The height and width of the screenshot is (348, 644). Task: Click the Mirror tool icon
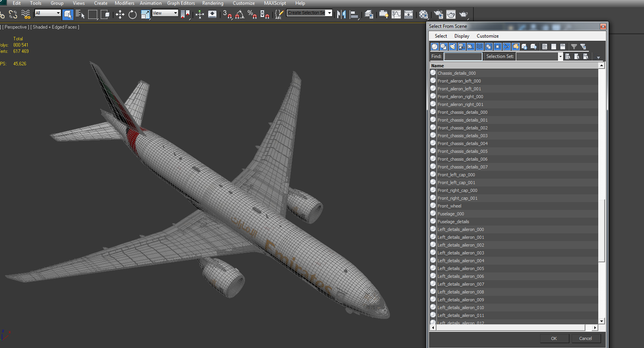342,14
